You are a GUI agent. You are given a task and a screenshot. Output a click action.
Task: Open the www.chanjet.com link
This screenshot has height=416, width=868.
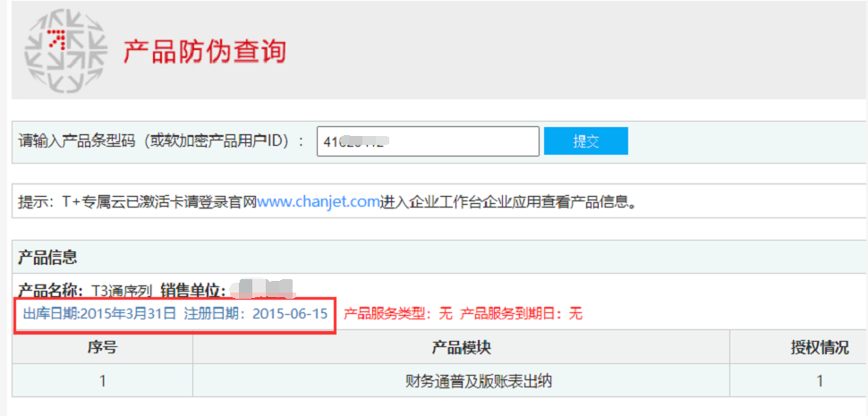pos(319,201)
